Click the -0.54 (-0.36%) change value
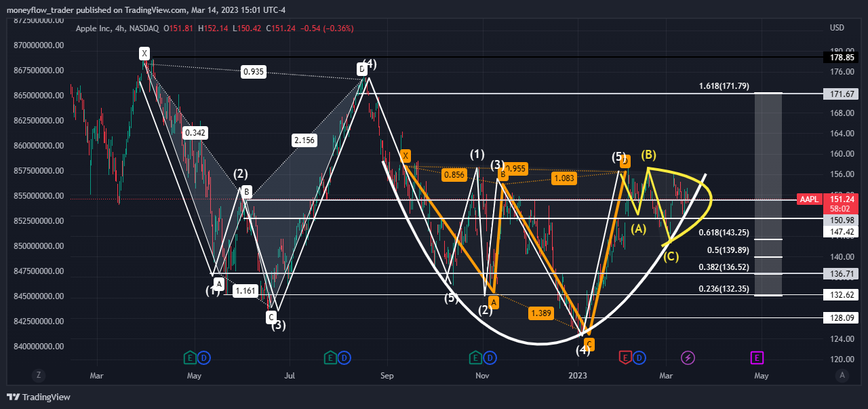Screen dimensions: 868x409 (326, 28)
